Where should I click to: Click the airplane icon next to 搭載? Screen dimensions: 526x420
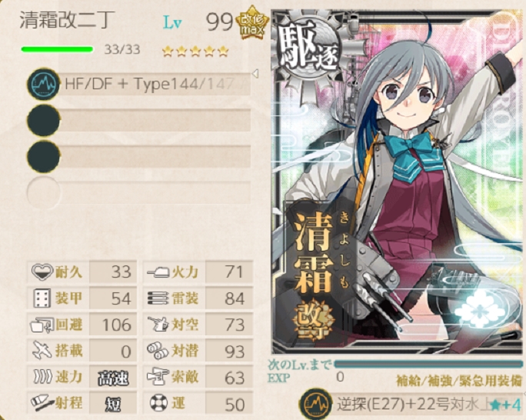click(x=42, y=351)
